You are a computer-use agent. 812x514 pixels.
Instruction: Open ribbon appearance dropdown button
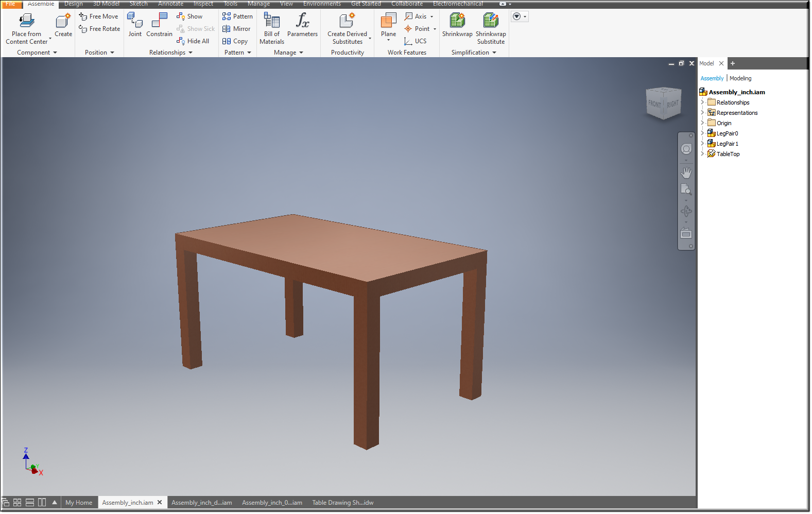[520, 16]
